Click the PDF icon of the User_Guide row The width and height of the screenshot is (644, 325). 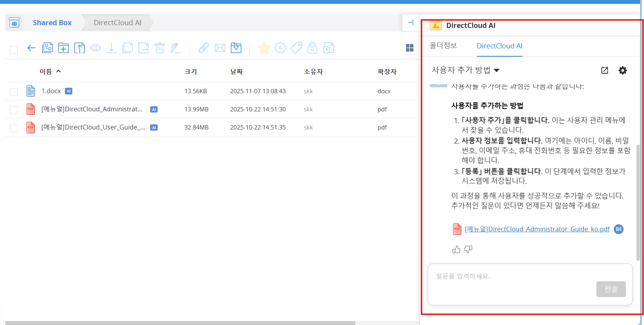tap(31, 127)
